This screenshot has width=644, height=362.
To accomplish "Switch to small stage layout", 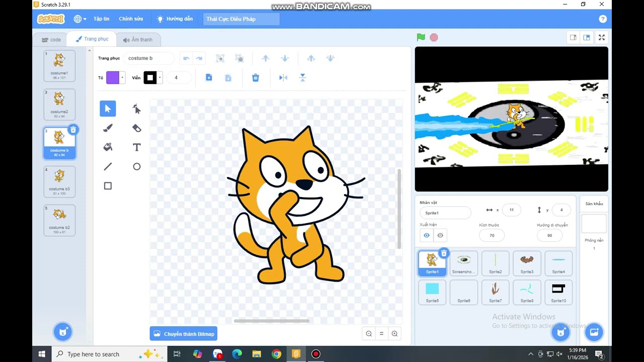I will (573, 37).
